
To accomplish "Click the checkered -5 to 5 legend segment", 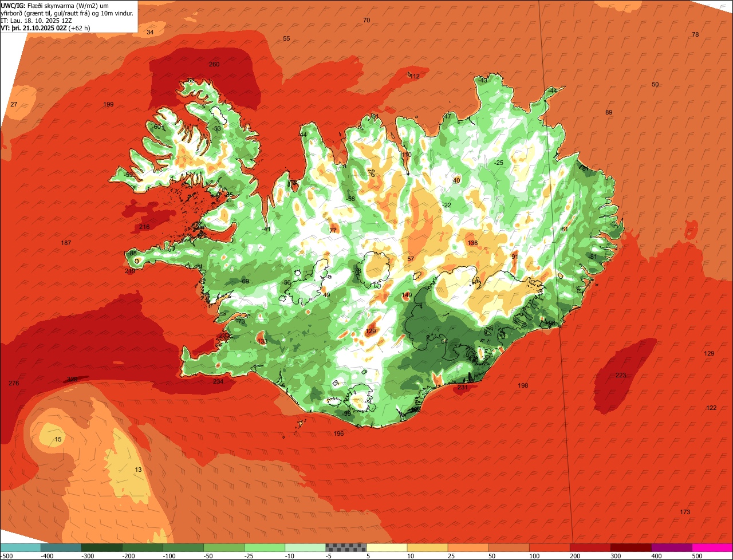I will (346, 547).
